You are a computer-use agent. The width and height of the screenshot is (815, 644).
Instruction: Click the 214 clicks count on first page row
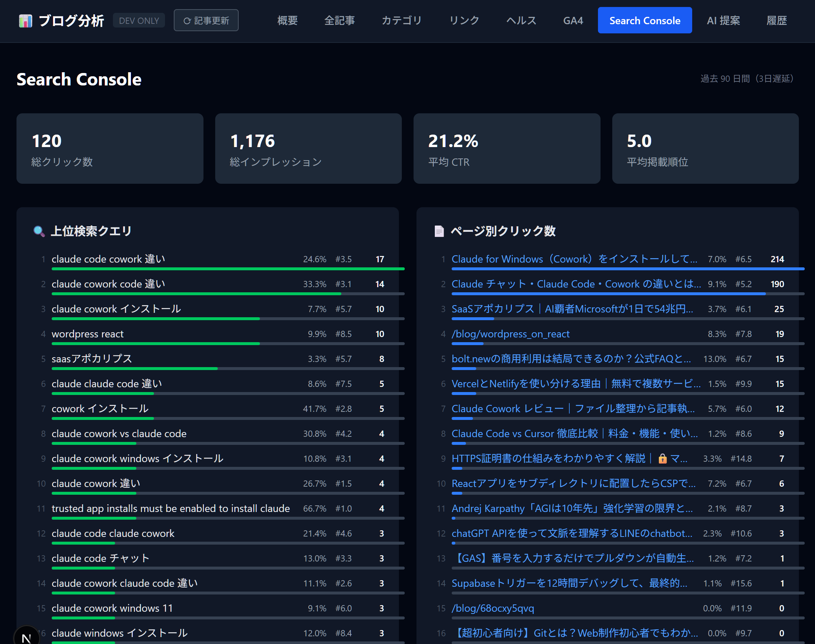pos(777,259)
